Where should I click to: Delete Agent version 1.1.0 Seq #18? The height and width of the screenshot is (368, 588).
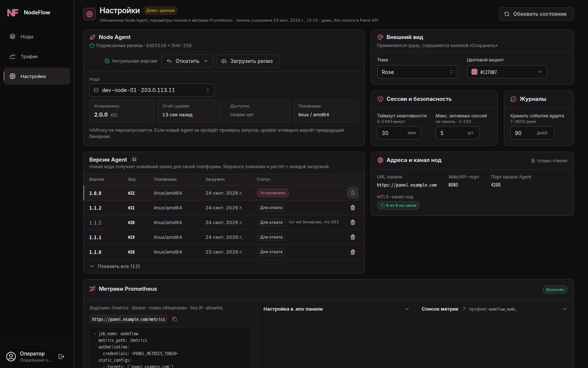pos(353,252)
